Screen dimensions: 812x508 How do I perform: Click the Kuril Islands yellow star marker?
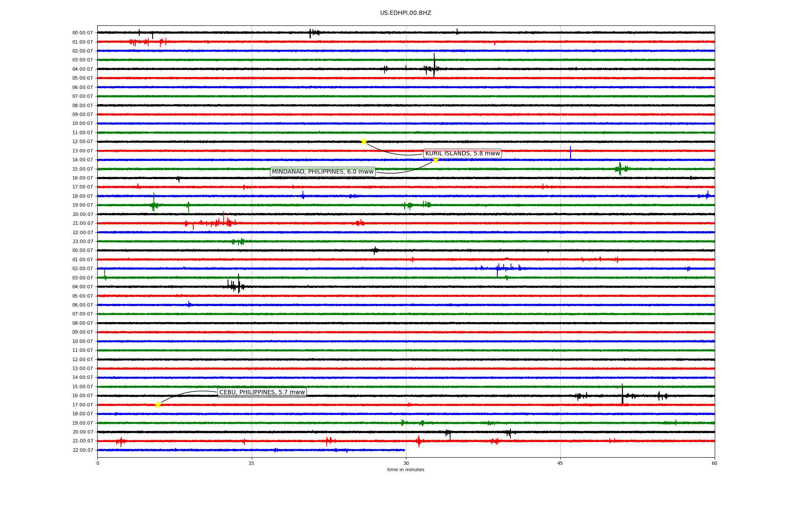pos(364,141)
